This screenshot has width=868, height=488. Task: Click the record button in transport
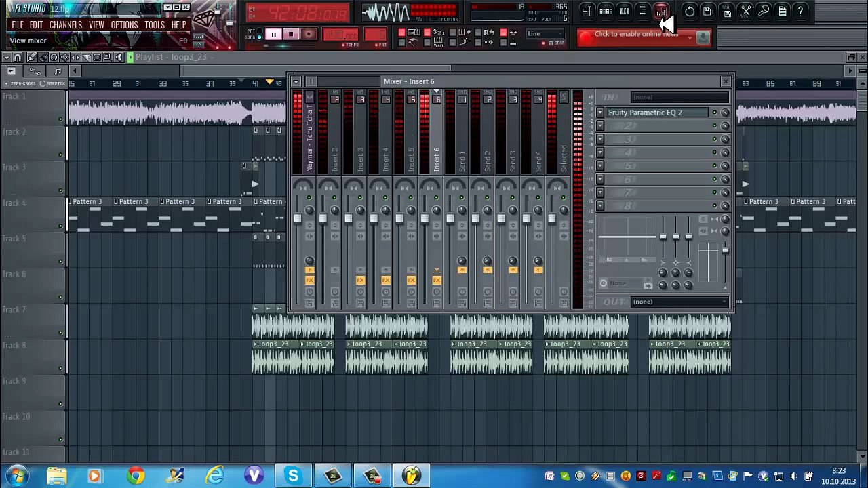pos(309,35)
